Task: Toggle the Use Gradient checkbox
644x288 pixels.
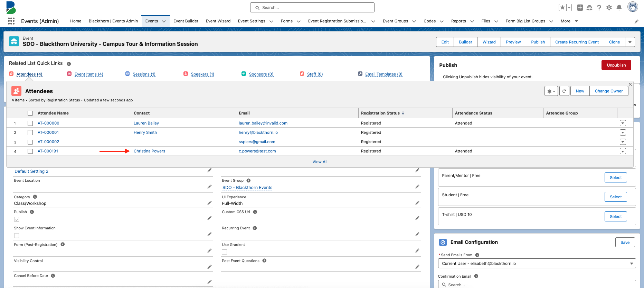Action: [225, 252]
